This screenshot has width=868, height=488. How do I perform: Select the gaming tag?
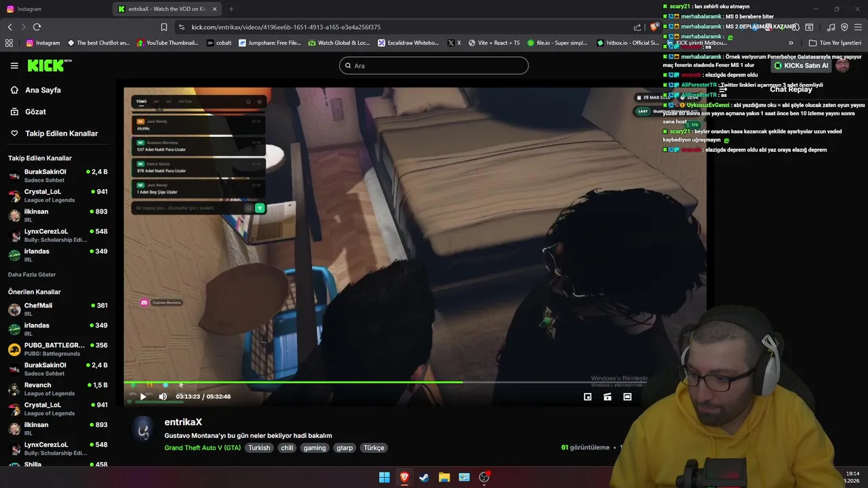tap(315, 448)
